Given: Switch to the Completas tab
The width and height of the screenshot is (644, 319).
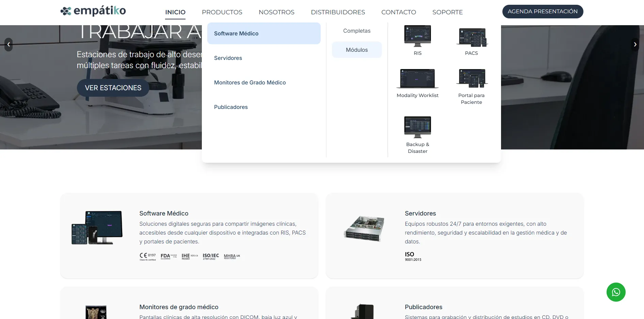Looking at the screenshot, I should pos(357,31).
